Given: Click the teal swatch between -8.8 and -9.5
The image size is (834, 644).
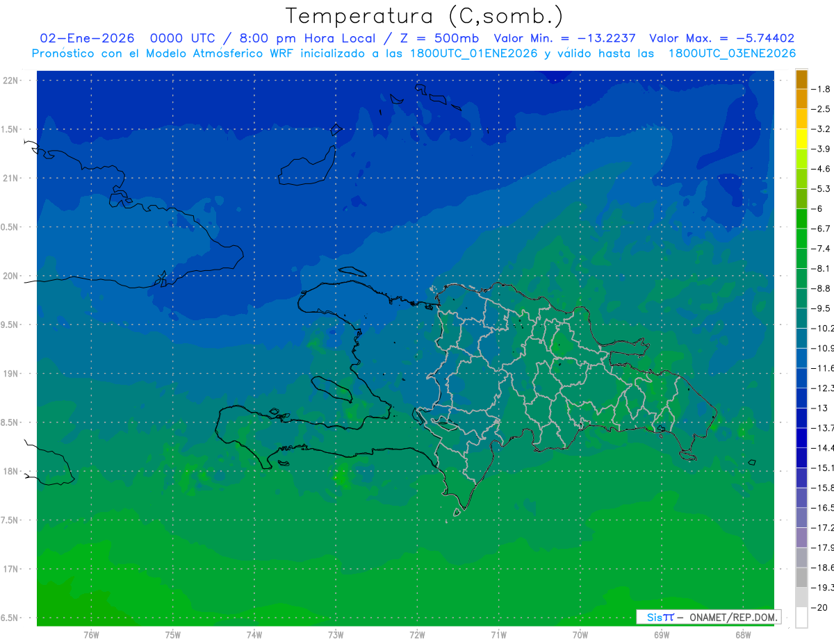Looking at the screenshot, I should tap(801, 298).
